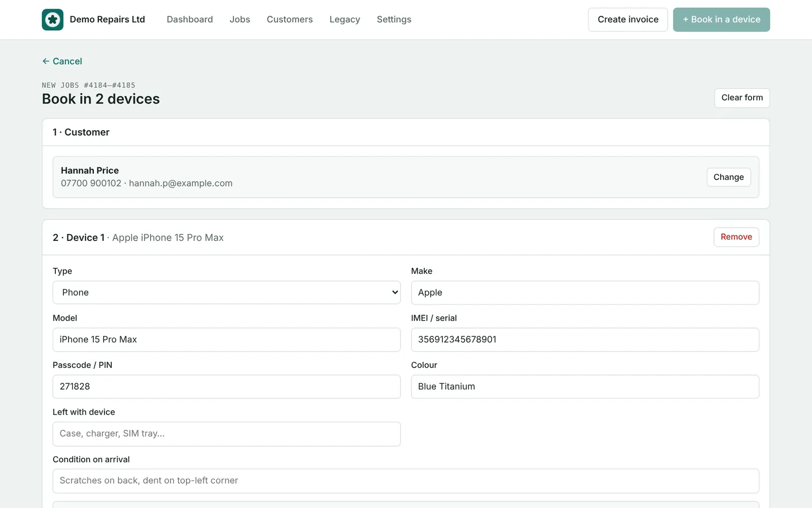
Task: Open the Customers nav item
Action: point(290,19)
